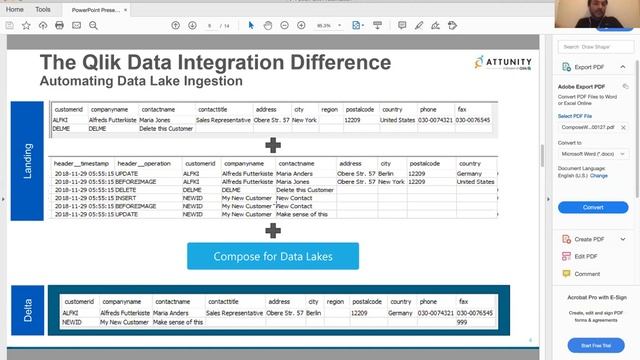Click the Export PDF icon in pane

coord(566,67)
